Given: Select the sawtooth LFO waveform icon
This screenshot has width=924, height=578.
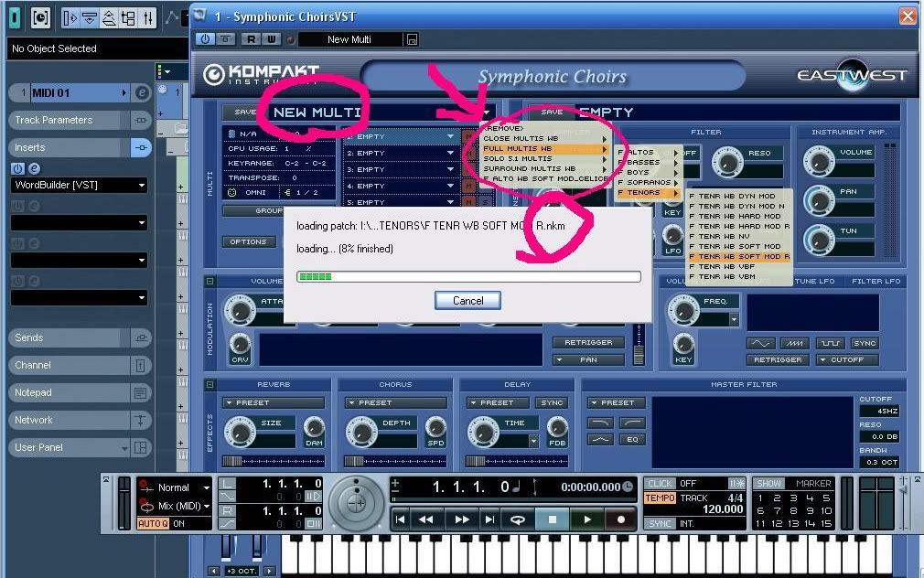Looking at the screenshot, I should coord(795,343).
